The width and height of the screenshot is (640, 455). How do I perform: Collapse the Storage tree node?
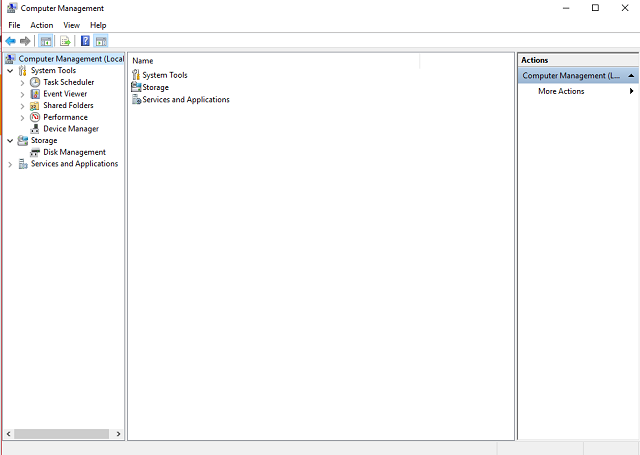[x=10, y=141]
